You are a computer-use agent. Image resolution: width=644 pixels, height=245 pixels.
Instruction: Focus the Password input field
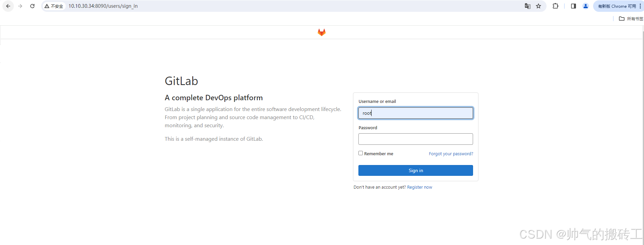[x=415, y=139]
